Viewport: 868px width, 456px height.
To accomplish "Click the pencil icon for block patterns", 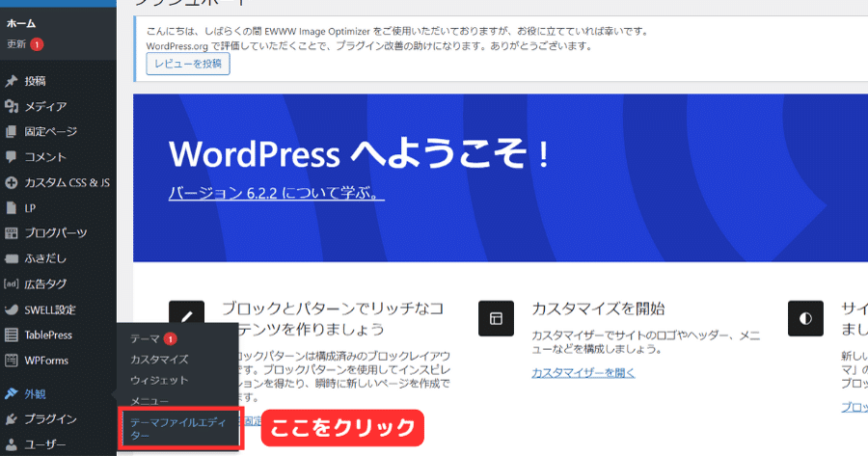I will [x=186, y=316].
